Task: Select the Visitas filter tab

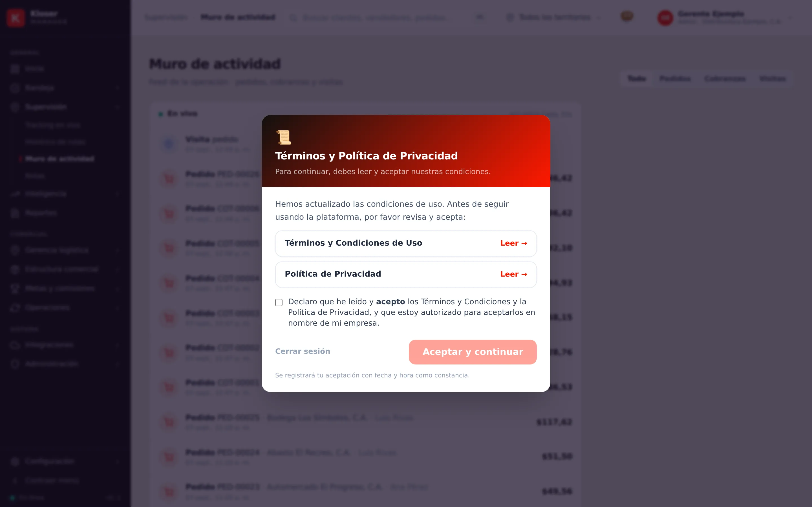Action: [x=773, y=79]
